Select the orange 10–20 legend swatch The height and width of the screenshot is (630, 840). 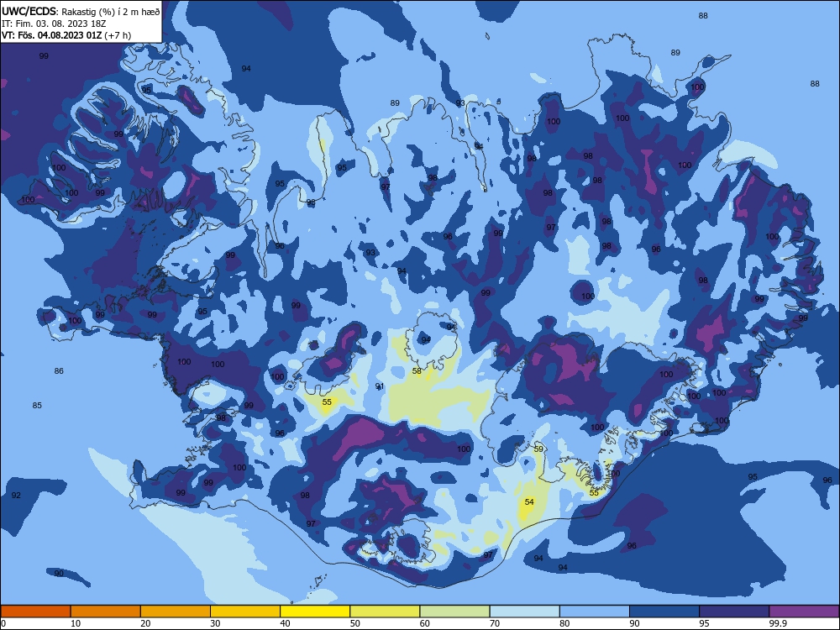coord(106,612)
